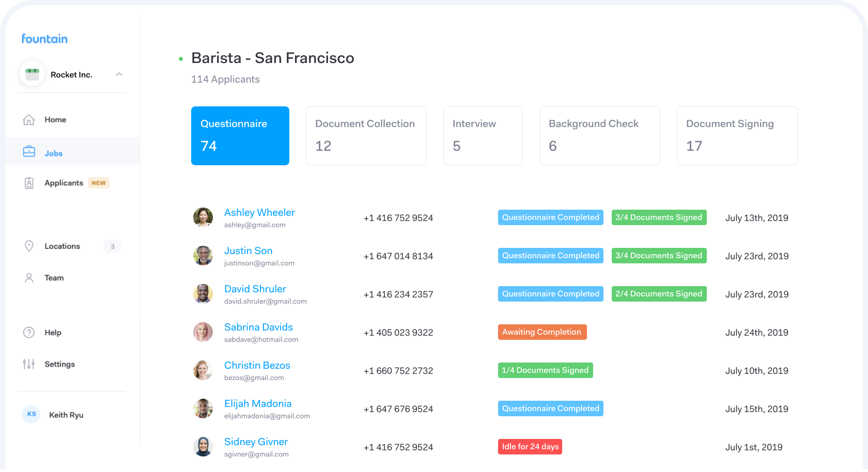Click the Jobs briefcase icon
The width and height of the screenshot is (868, 472).
tap(29, 151)
